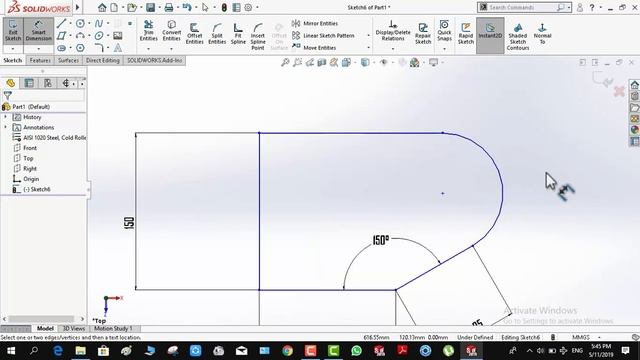Click the 150° angle dimension
640x360 pixels.
[x=380, y=240]
